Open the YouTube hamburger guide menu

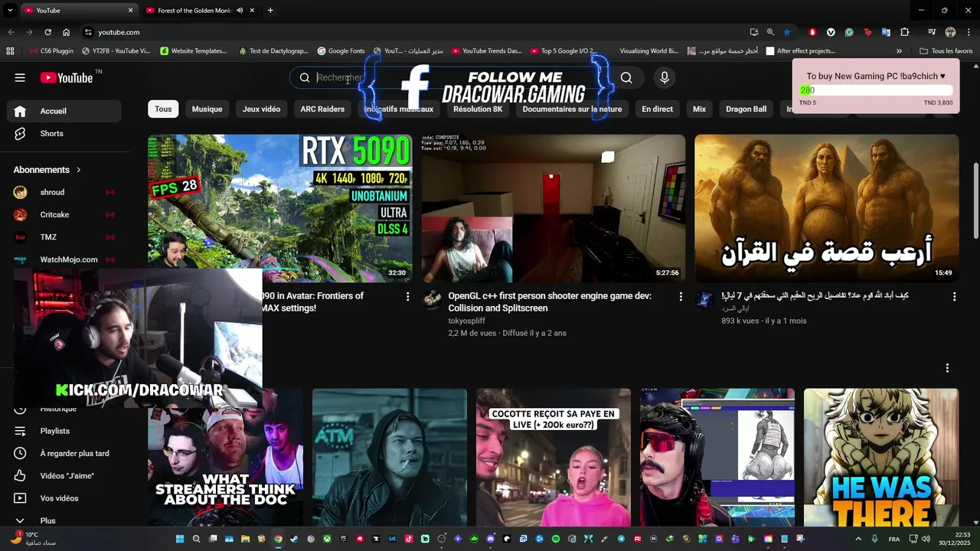(x=20, y=77)
